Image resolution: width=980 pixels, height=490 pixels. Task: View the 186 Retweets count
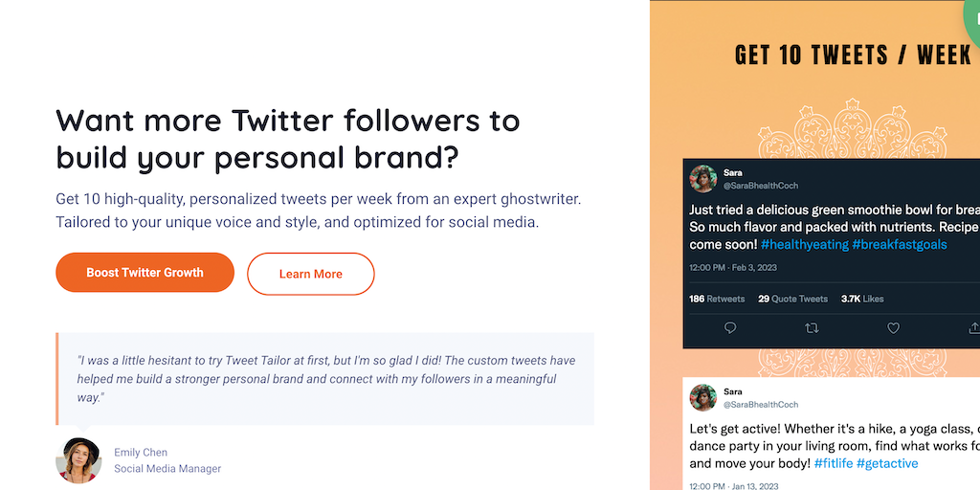(x=717, y=299)
